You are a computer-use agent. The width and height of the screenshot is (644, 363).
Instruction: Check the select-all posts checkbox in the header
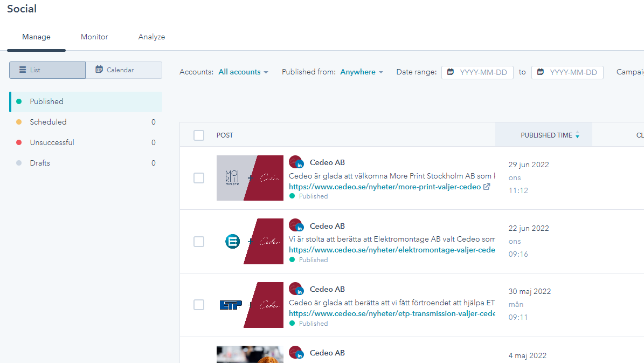point(199,135)
